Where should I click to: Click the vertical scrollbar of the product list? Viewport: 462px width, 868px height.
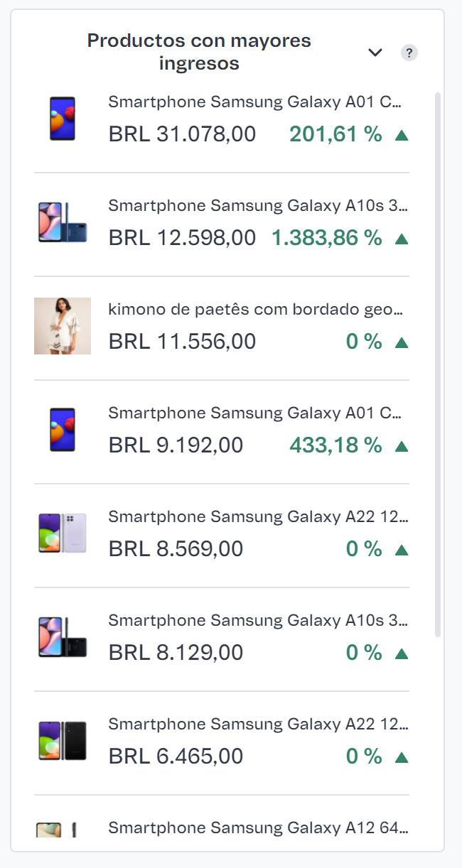pyautogui.click(x=438, y=355)
